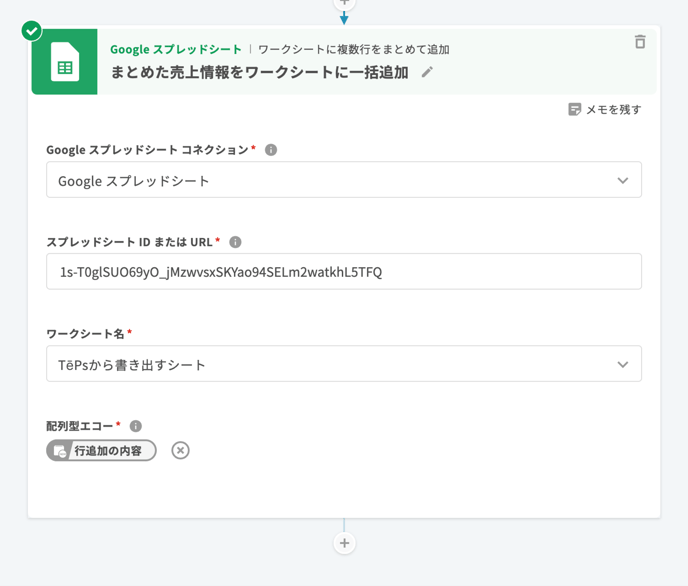688x586 pixels.
Task: Click the green Google Sheets app icon
Action: 65,61
